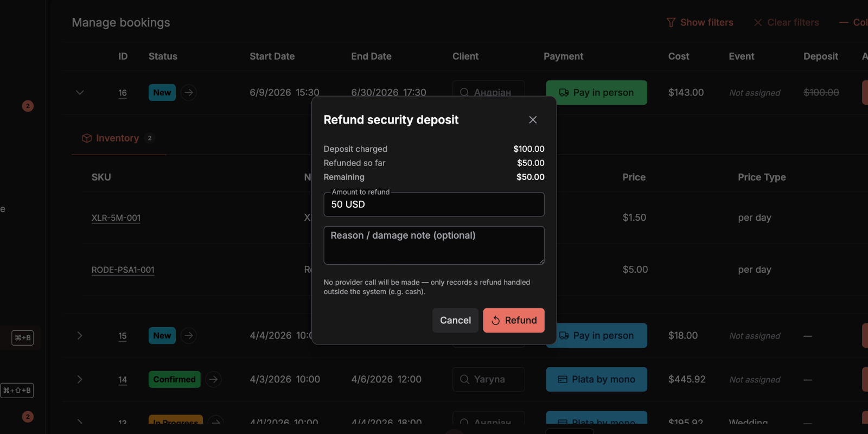Open SKU RODE-PSA1-001 link
The width and height of the screenshot is (868, 434).
pos(123,270)
